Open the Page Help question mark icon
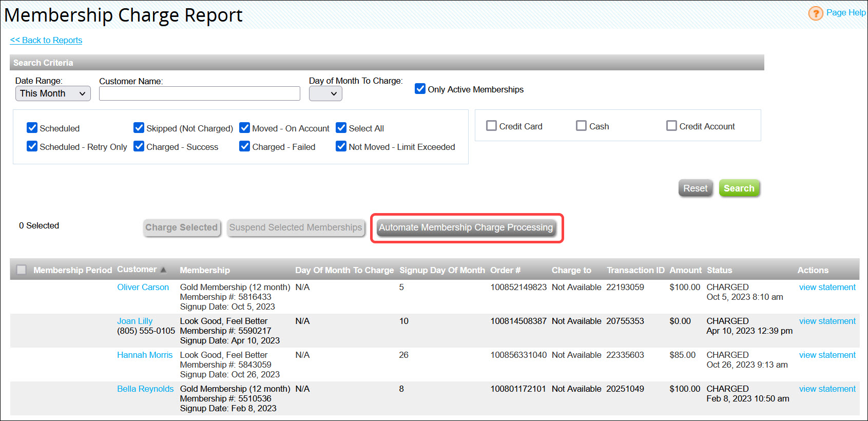The image size is (868, 421). tap(815, 13)
